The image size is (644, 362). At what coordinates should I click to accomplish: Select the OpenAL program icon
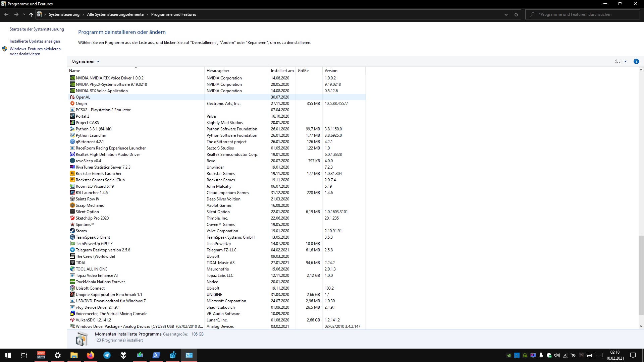coord(72,97)
